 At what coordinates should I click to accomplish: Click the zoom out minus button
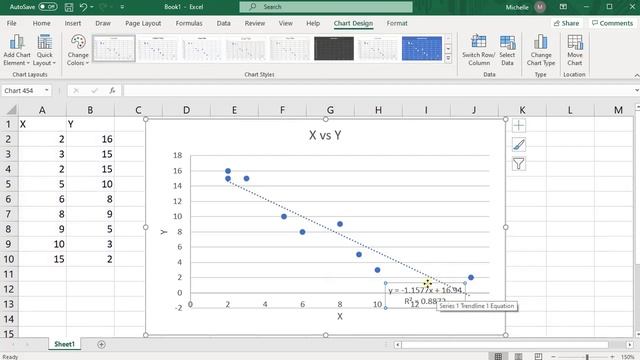(553, 357)
